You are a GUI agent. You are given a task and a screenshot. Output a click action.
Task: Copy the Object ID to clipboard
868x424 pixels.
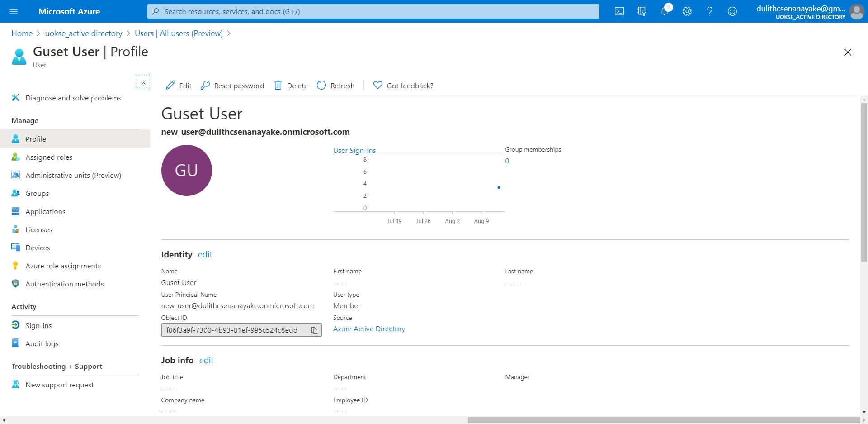(x=314, y=330)
